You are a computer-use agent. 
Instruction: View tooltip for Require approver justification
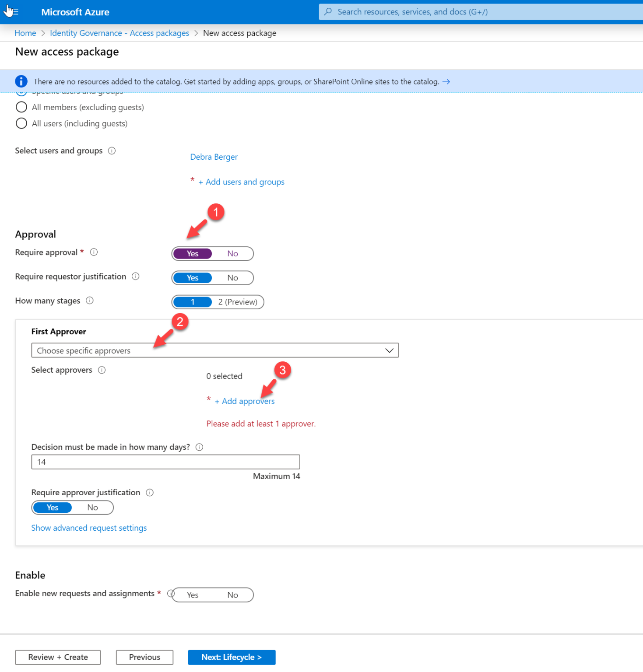[x=150, y=492]
